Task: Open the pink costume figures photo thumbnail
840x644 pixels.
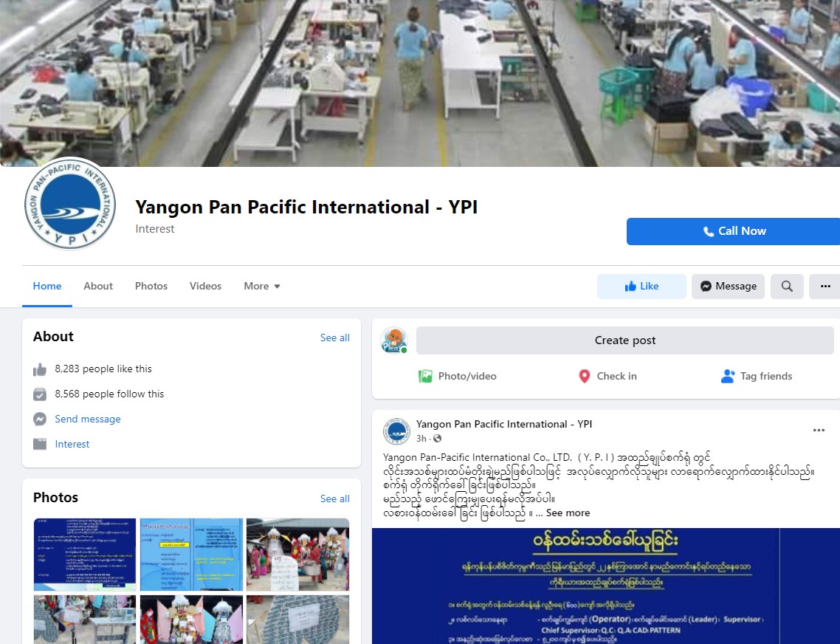Action: point(191,620)
